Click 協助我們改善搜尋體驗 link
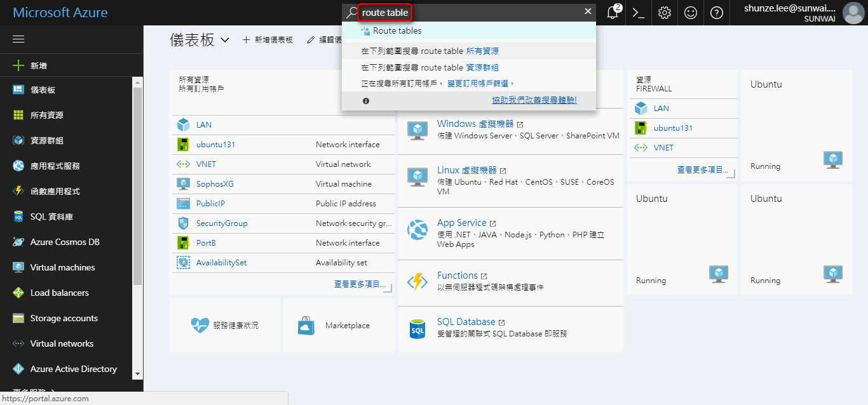Screen dimensions: 868x405 tap(534, 100)
